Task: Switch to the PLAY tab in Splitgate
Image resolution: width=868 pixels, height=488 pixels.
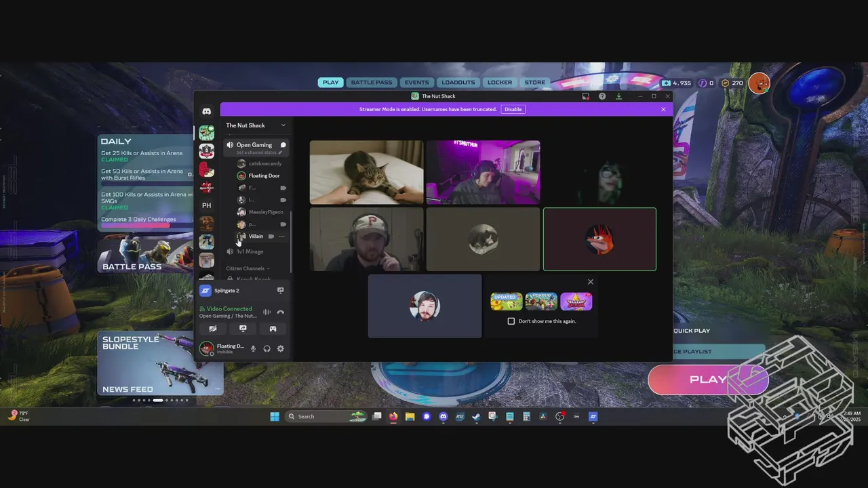Action: click(x=331, y=83)
